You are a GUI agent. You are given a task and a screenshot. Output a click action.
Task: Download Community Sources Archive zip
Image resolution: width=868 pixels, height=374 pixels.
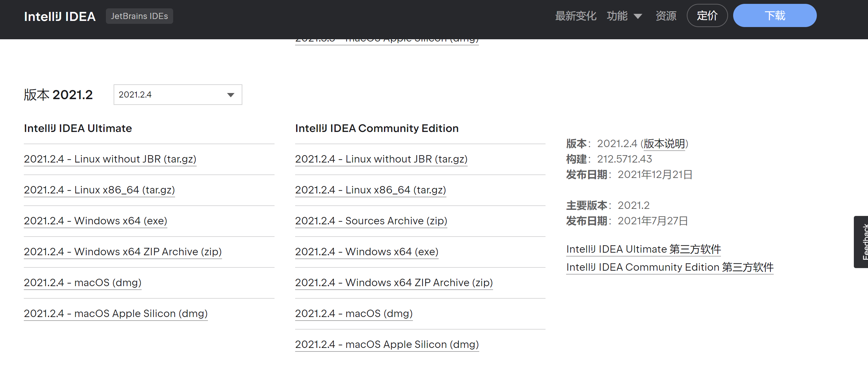point(371,221)
